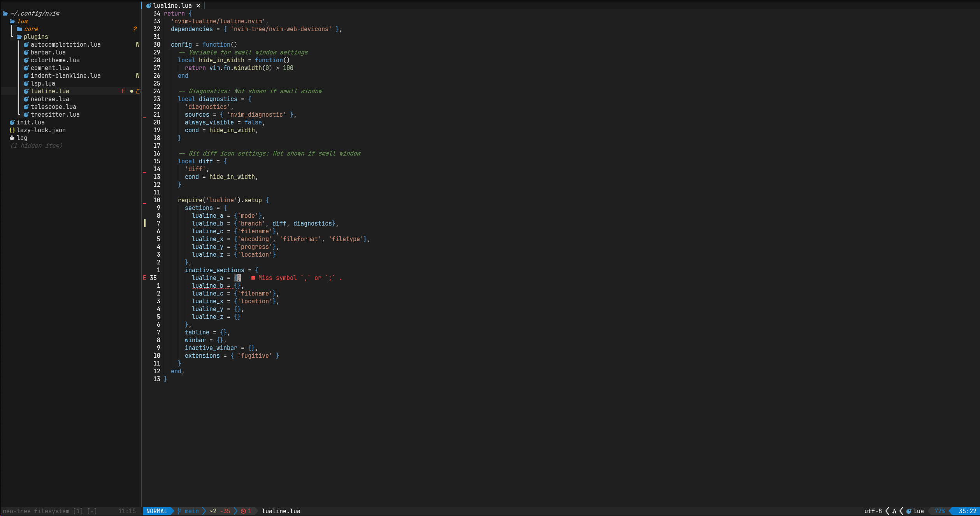Viewport: 980px width, 516px height.
Task: Click the Linux fileformat icon in statusline
Action: 894,511
